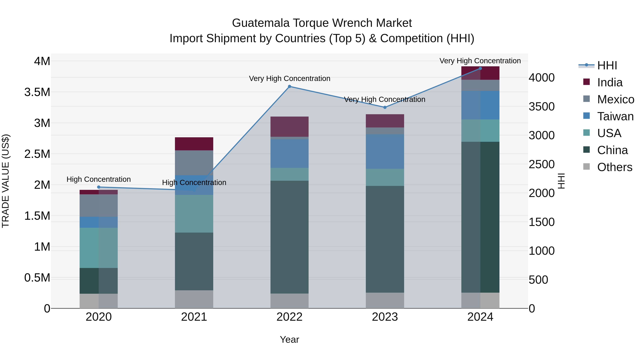Click the 2022 x-axis year label
The width and height of the screenshot is (644, 362).
[x=289, y=317]
